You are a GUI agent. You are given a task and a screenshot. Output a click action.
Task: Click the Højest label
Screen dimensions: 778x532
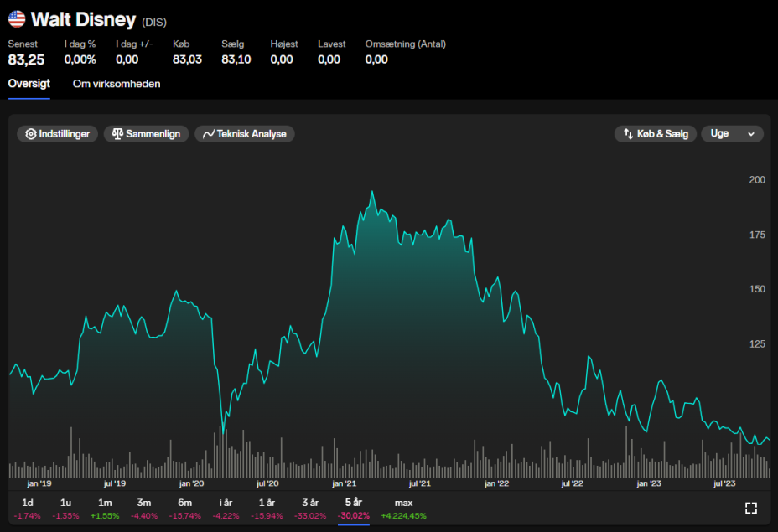click(284, 44)
